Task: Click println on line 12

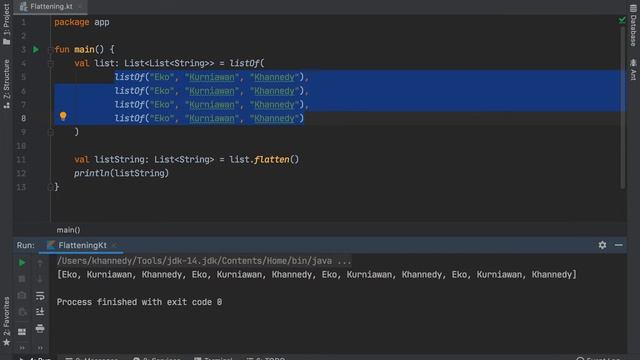Action: tap(92, 173)
